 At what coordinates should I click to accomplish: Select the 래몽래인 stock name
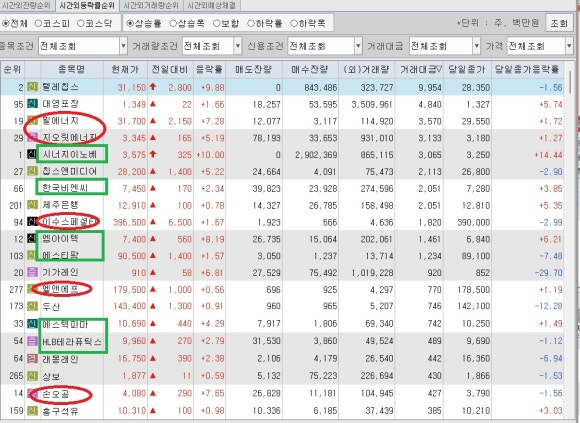(x=60, y=358)
